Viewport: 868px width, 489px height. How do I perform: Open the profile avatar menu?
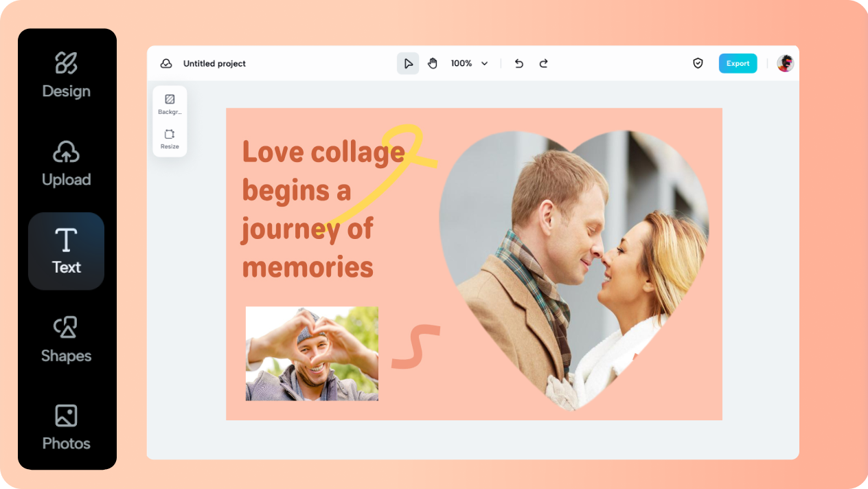click(784, 62)
